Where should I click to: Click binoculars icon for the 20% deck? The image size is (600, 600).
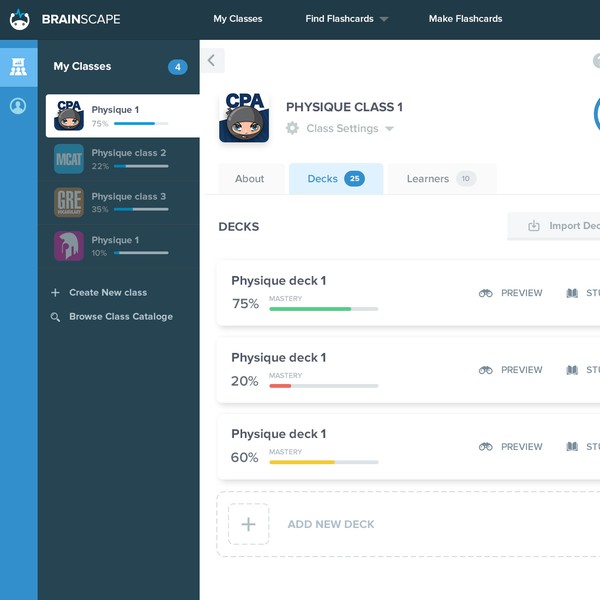(x=486, y=370)
